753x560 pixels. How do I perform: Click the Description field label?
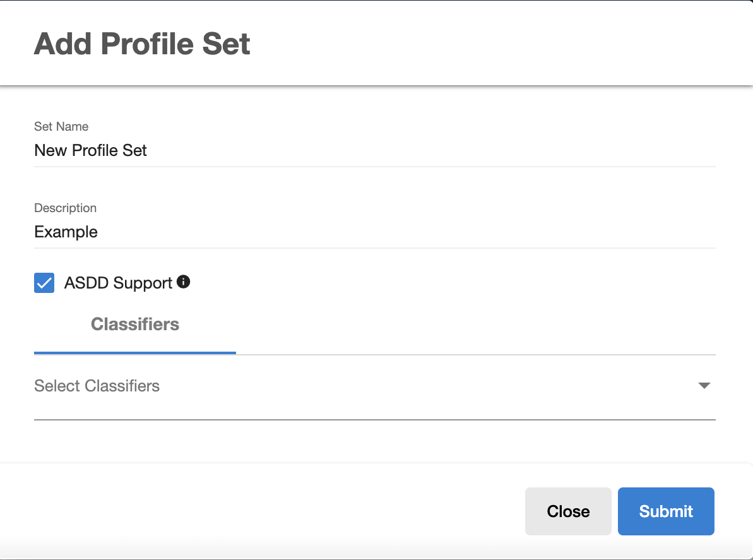tap(66, 208)
